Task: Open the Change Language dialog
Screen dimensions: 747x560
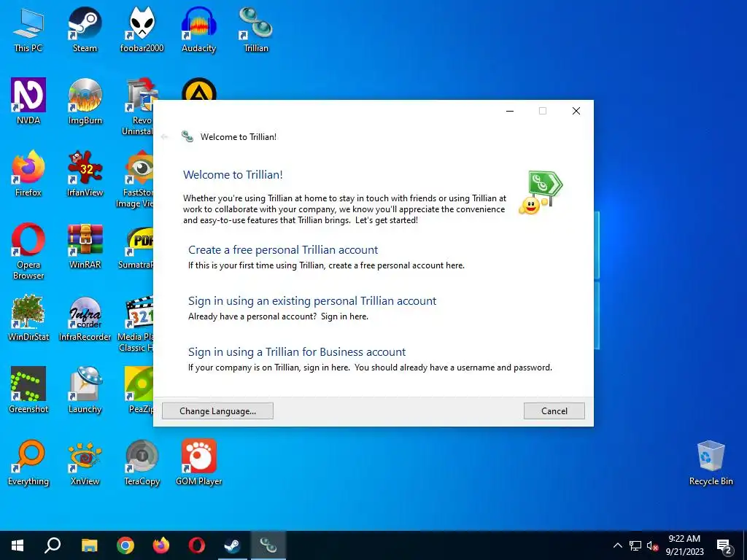Action: (x=217, y=411)
